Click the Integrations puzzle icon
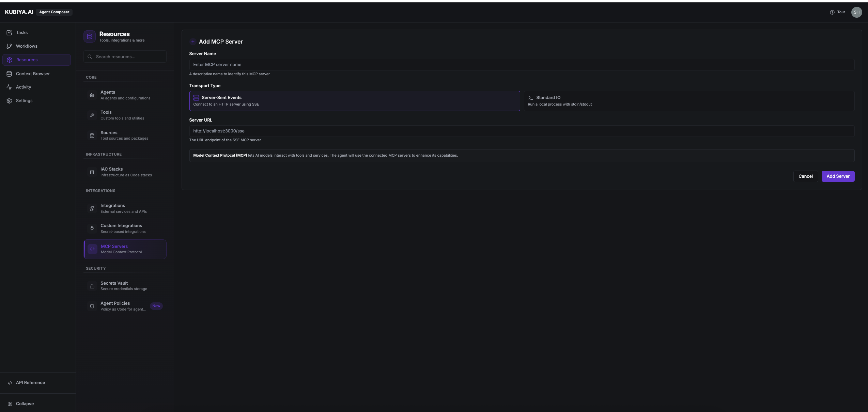 pyautogui.click(x=92, y=209)
